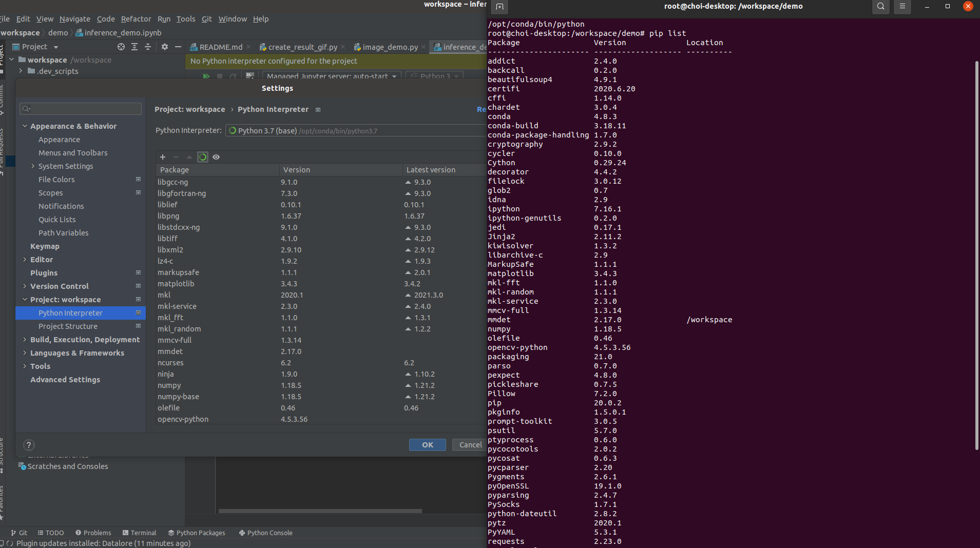Switch to the image_demo.py tab
This screenshot has height=548, width=980.
point(390,47)
